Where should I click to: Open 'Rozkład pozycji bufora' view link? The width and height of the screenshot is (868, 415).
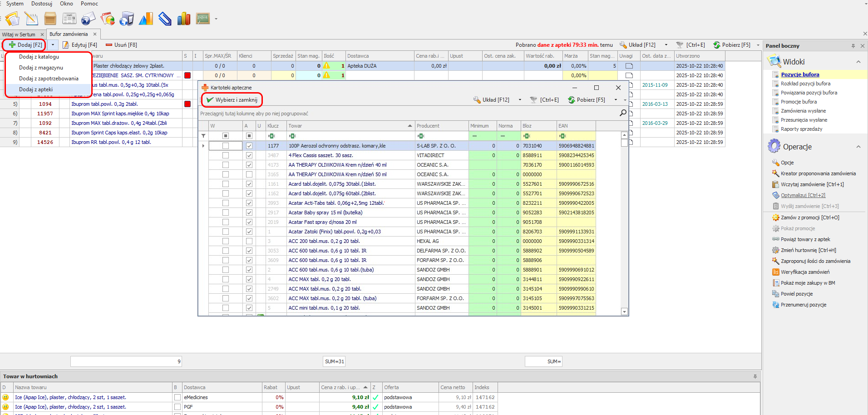pyautogui.click(x=805, y=84)
